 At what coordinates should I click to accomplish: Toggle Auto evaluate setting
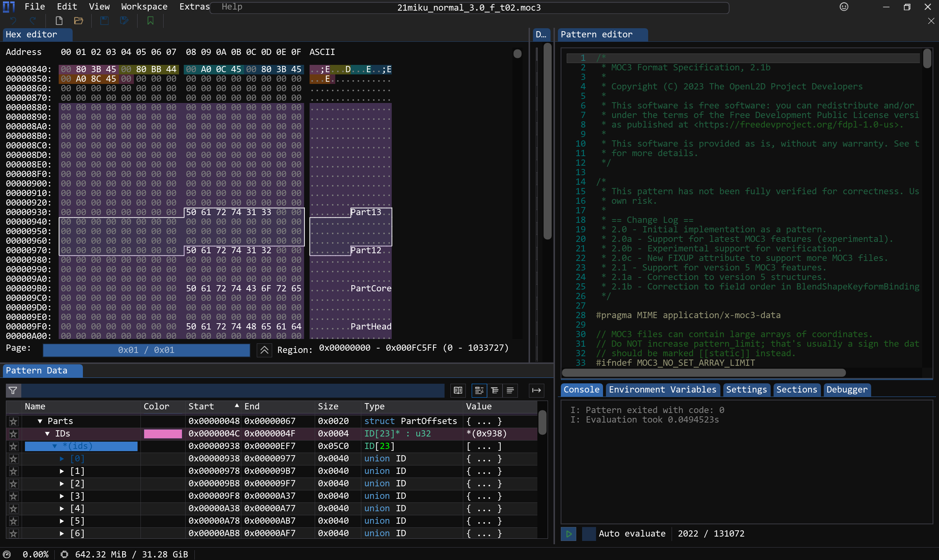[588, 533]
